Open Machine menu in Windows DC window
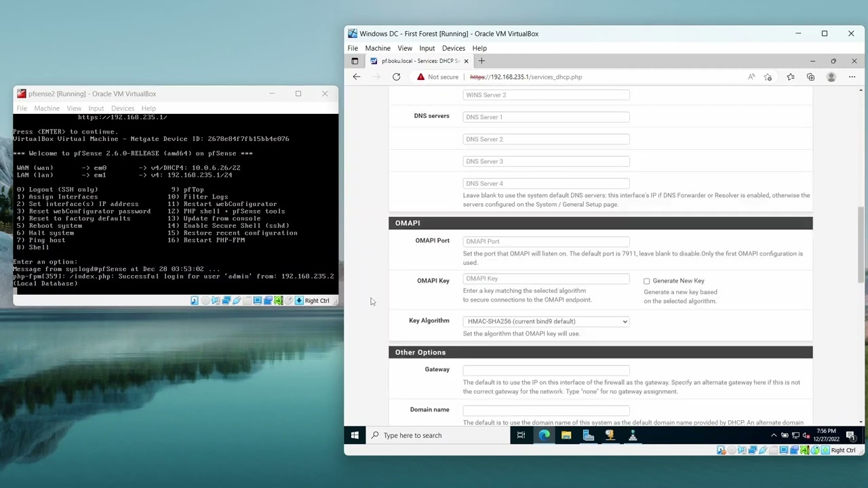Viewport: 868px width, 488px height. 378,48
